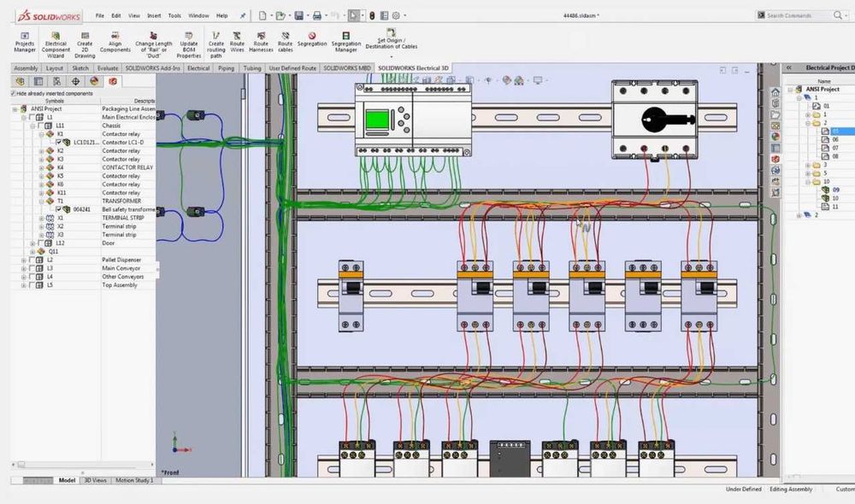The height and width of the screenshot is (504, 855).
Task: Pin the menu bar with pushpin icon
Action: coord(243,15)
